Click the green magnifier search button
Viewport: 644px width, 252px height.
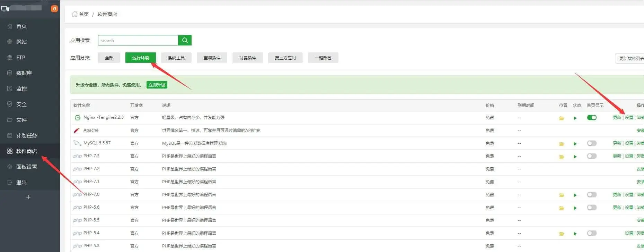tap(185, 40)
